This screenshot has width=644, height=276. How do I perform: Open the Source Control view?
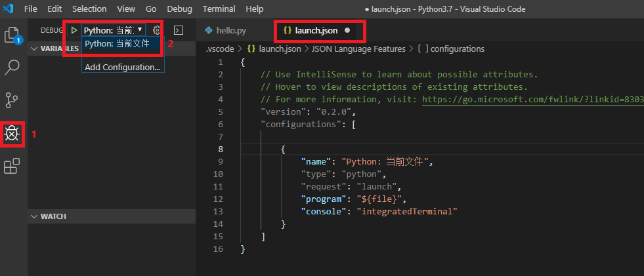coord(12,100)
